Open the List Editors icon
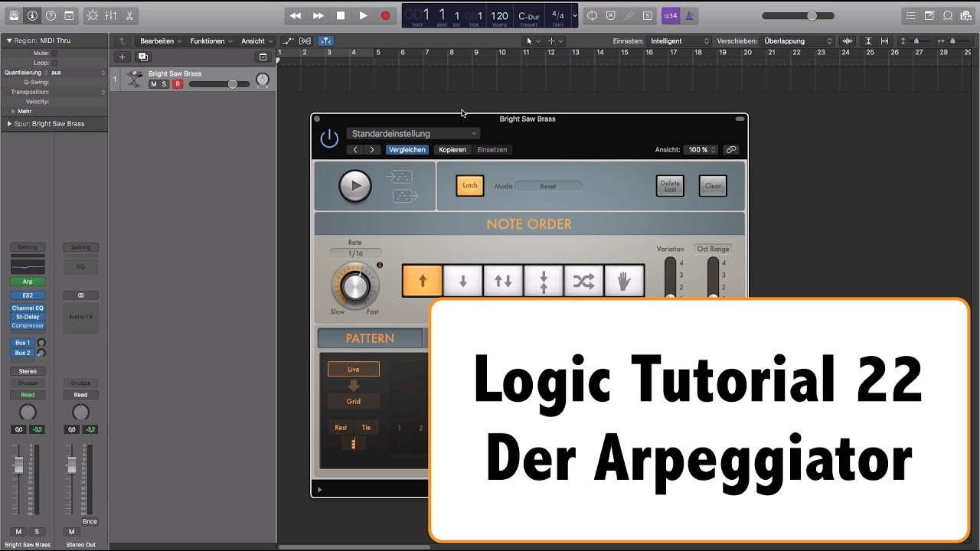This screenshot has width=980, height=551. click(910, 15)
